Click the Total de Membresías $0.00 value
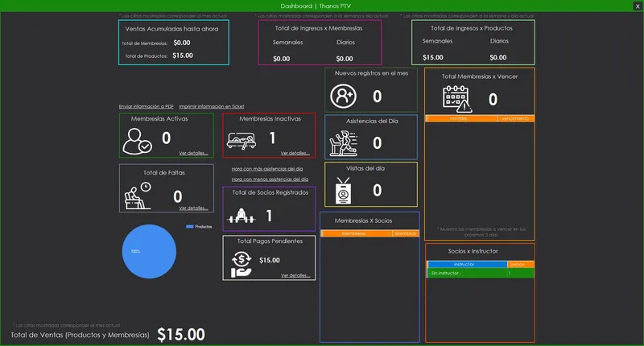 tap(182, 43)
